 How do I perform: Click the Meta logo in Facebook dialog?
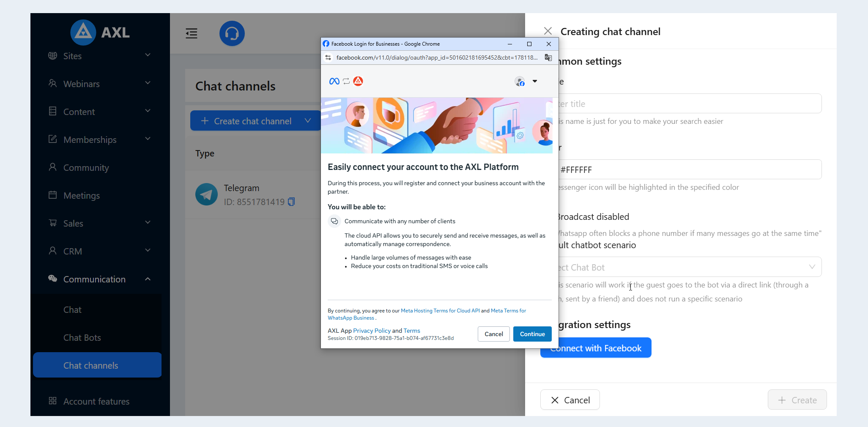[x=334, y=81]
